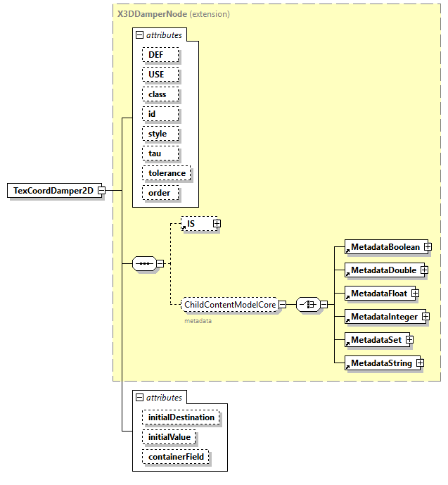Select the containerField attribute

(176, 457)
